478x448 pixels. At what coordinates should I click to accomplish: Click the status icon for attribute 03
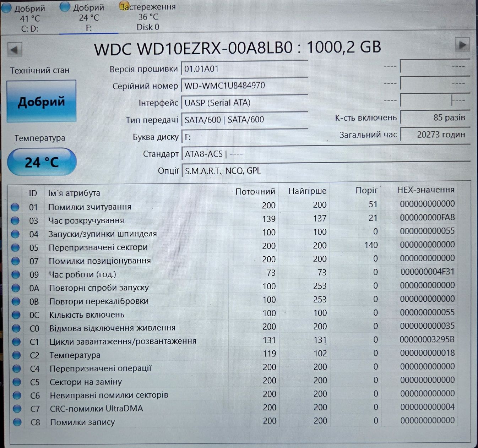15,220
